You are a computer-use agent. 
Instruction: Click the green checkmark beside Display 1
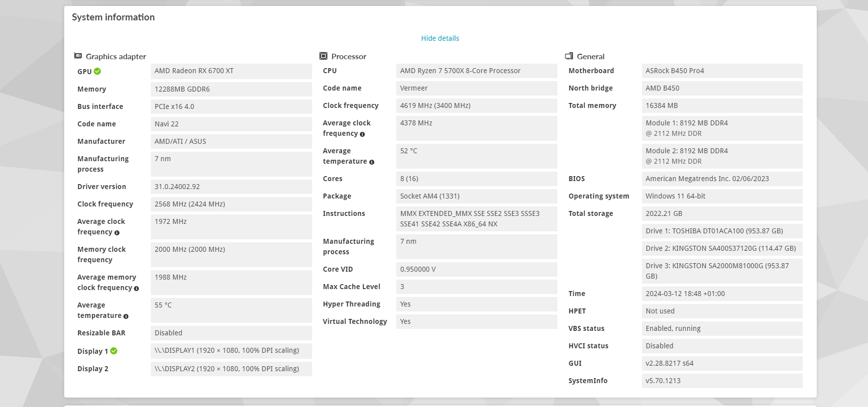point(114,351)
